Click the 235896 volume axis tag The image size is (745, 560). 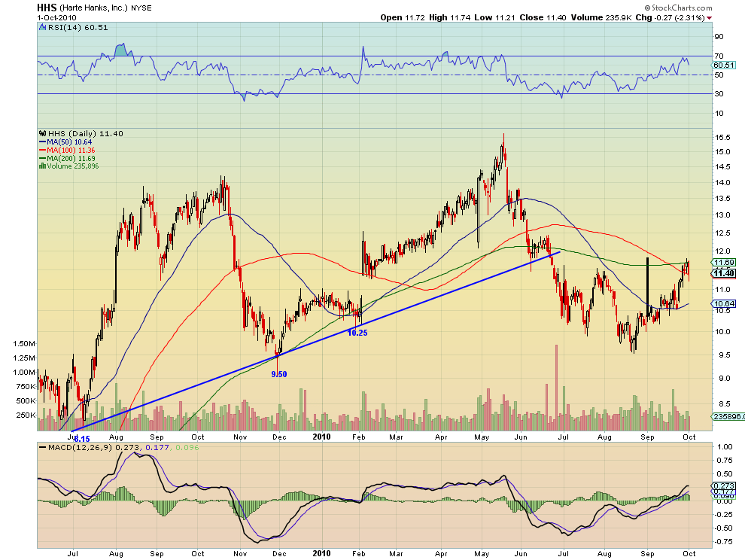pyautogui.click(x=728, y=416)
